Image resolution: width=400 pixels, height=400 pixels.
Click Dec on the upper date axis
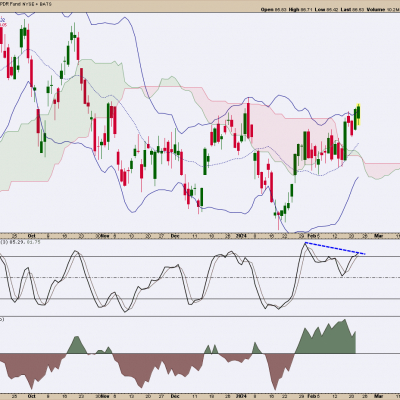[175, 236]
